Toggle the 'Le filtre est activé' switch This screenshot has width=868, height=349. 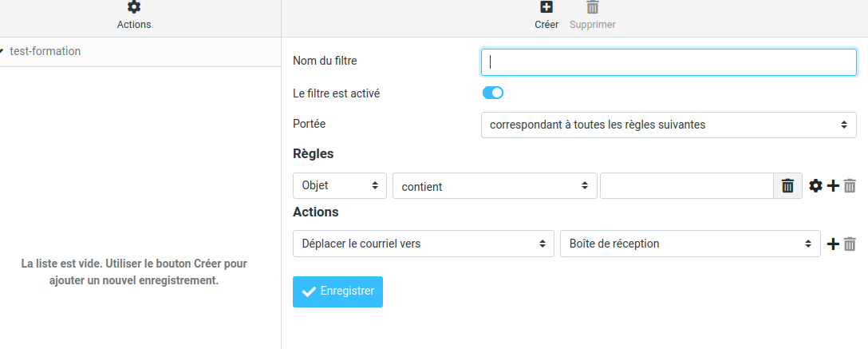[x=493, y=93]
